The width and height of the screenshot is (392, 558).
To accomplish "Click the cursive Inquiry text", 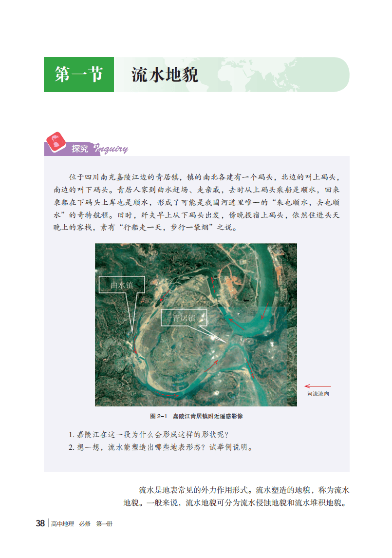I will [x=111, y=149].
